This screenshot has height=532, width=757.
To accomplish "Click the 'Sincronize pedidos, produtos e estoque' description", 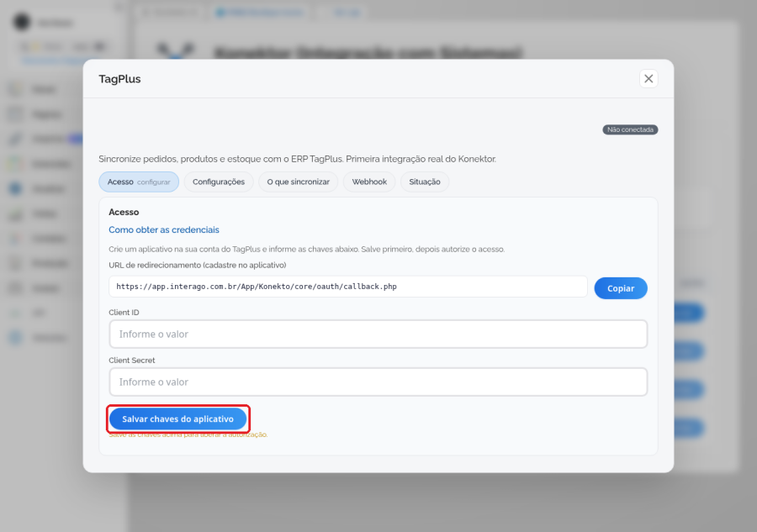I will pyautogui.click(x=298, y=159).
